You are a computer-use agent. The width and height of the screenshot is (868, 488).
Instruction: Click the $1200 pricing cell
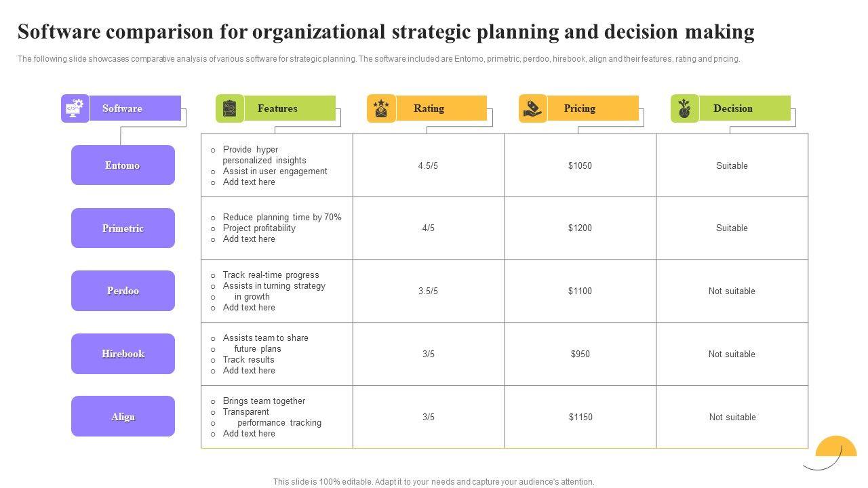[580, 228]
